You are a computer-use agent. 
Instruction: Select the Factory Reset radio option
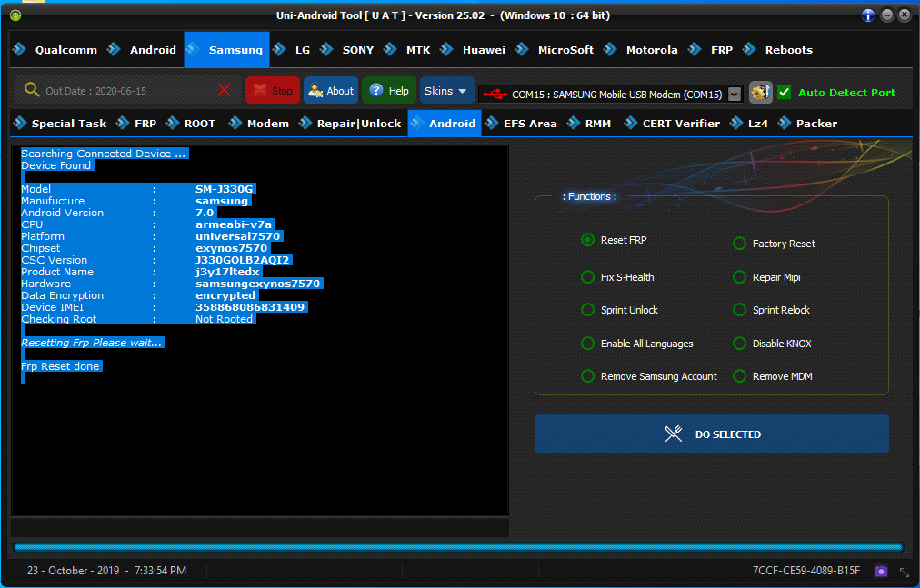(x=740, y=244)
